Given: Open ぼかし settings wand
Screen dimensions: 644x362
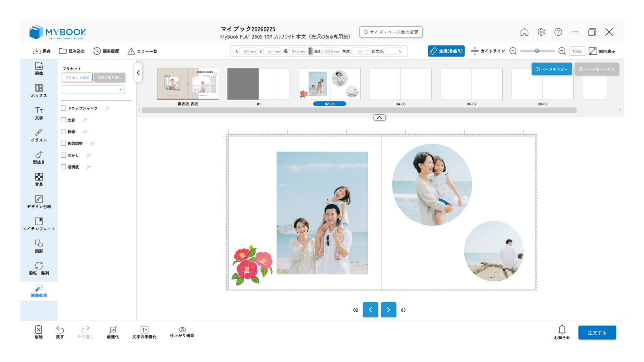Looking at the screenshot, I should (89, 155).
